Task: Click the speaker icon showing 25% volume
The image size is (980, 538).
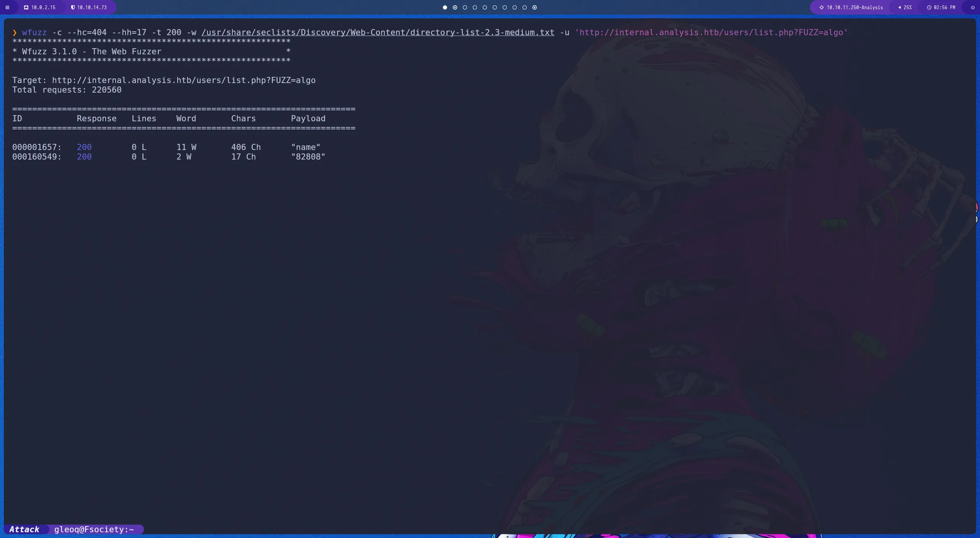Action: tap(900, 7)
